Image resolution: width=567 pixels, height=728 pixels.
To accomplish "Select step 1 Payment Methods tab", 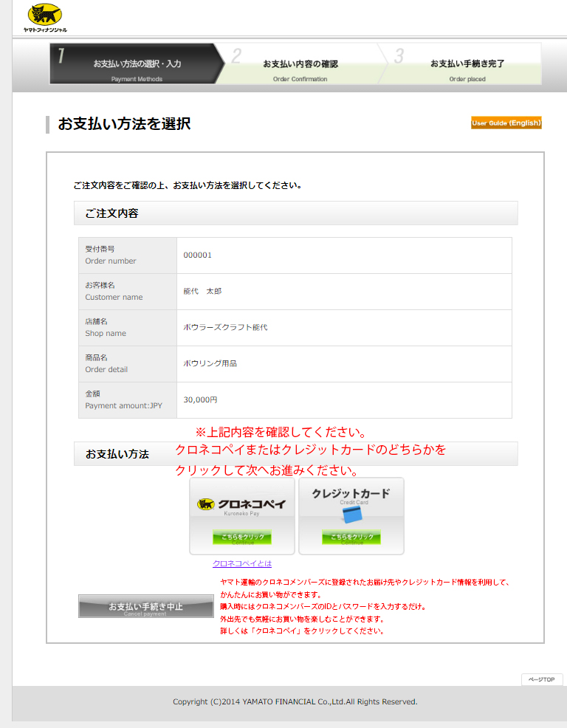I will (137, 64).
